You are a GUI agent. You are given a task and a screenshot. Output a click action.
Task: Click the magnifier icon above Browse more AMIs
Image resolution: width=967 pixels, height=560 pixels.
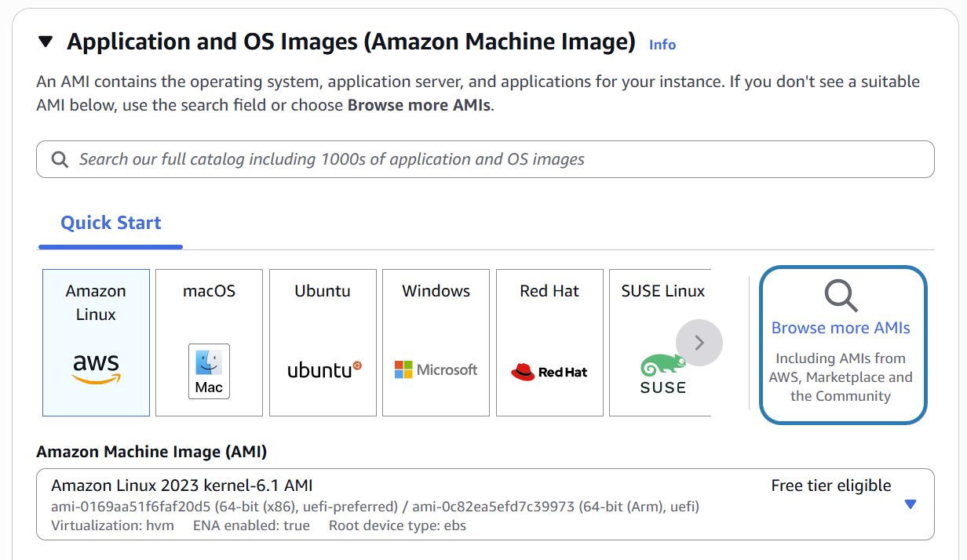click(841, 296)
